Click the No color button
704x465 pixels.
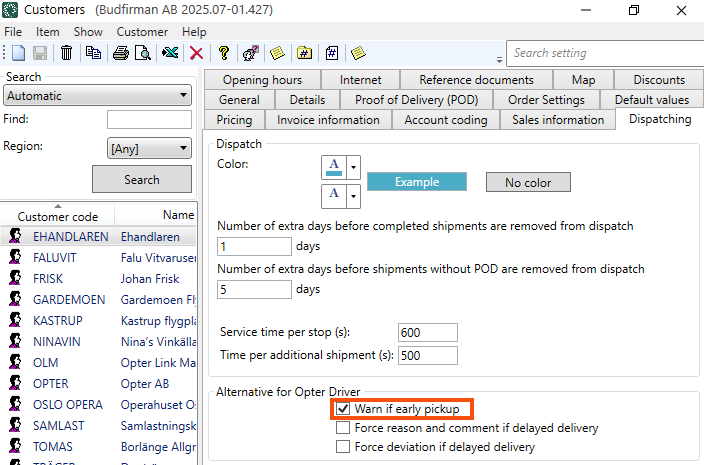pos(527,182)
